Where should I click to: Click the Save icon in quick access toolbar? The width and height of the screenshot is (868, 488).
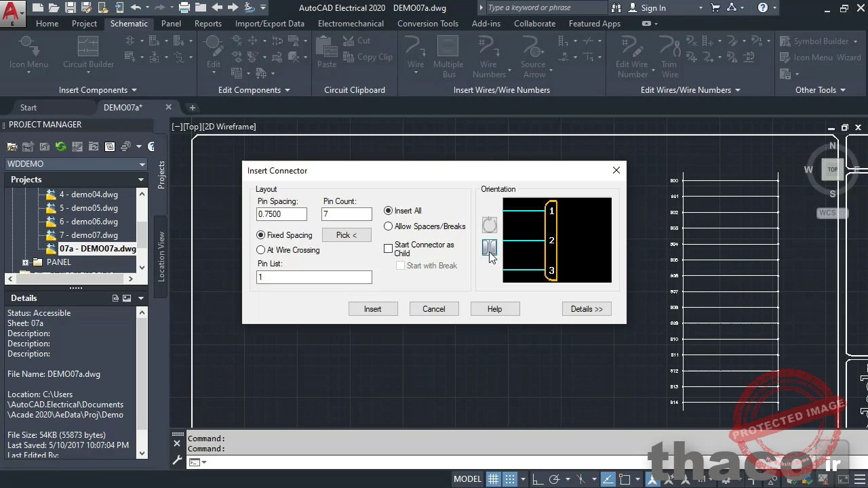pyautogui.click(x=71, y=7)
